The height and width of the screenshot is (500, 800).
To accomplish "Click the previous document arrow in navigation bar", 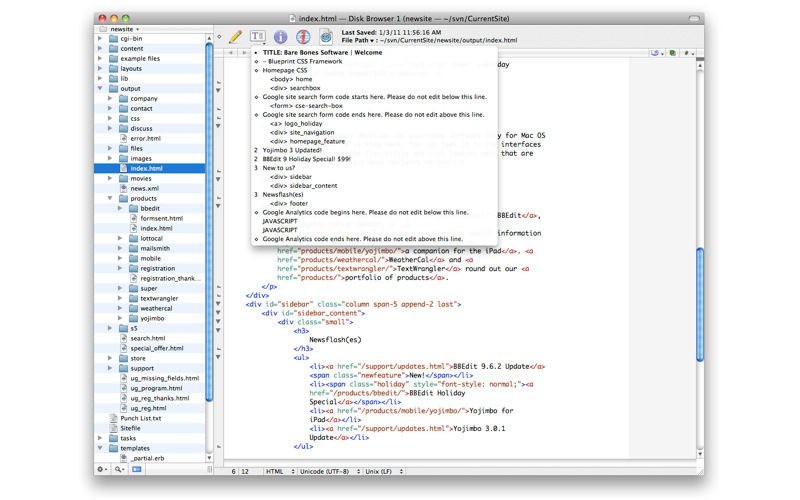I will (231, 53).
